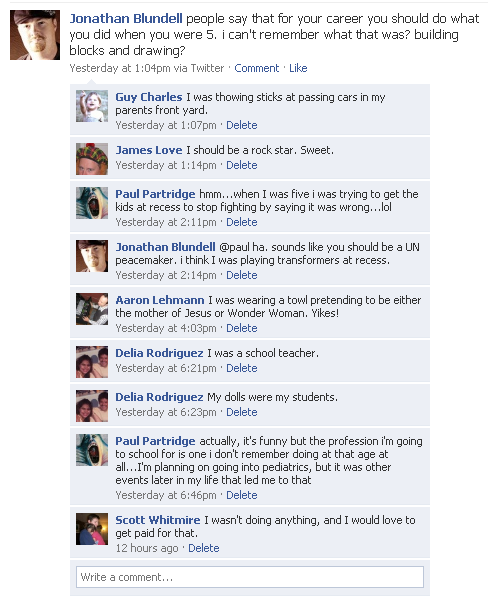This screenshot has height=598, width=488.
Task: Click the Write a comment field
Action: tap(250, 577)
